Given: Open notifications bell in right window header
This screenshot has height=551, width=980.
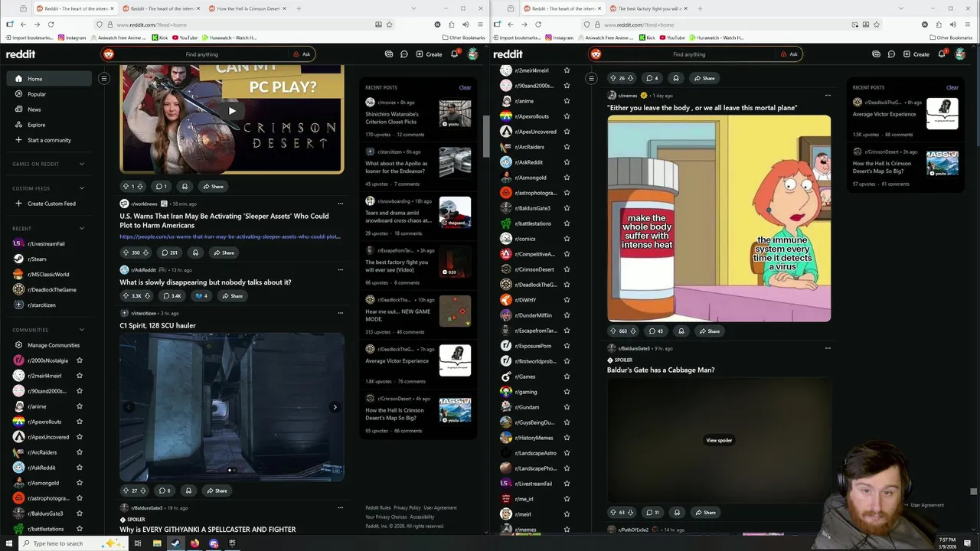Looking at the screenshot, I should point(942,54).
